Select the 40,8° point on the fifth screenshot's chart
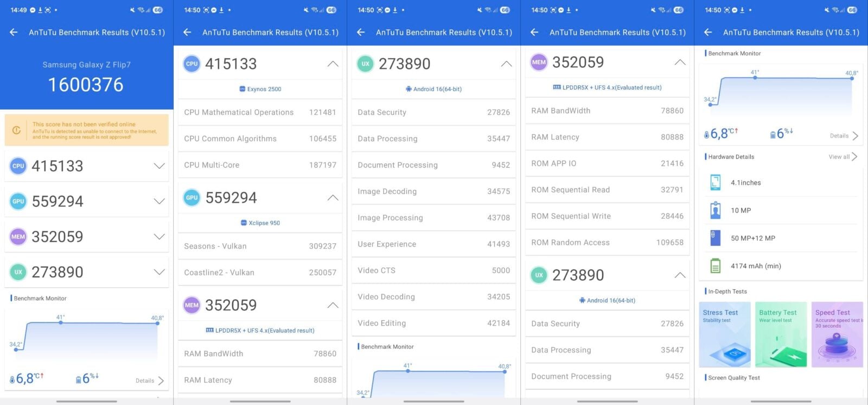This screenshot has height=405, width=868. 852,78
